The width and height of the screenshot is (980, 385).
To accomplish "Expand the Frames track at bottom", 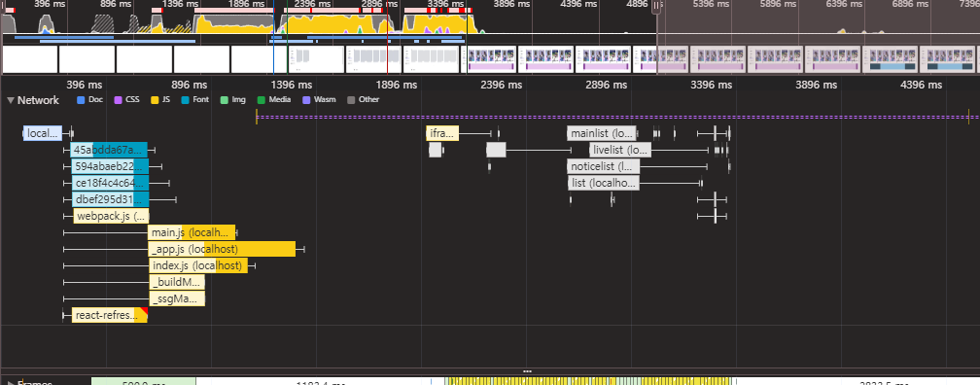I will [x=10, y=382].
